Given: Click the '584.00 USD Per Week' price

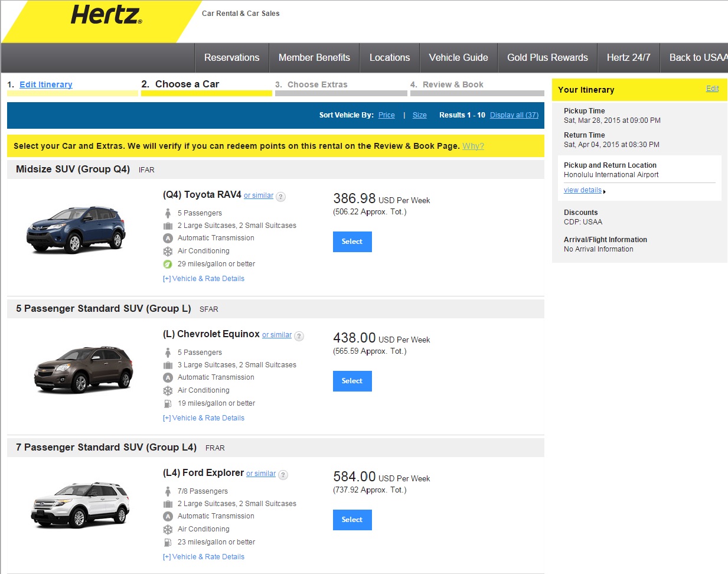Looking at the screenshot, I should tap(381, 477).
